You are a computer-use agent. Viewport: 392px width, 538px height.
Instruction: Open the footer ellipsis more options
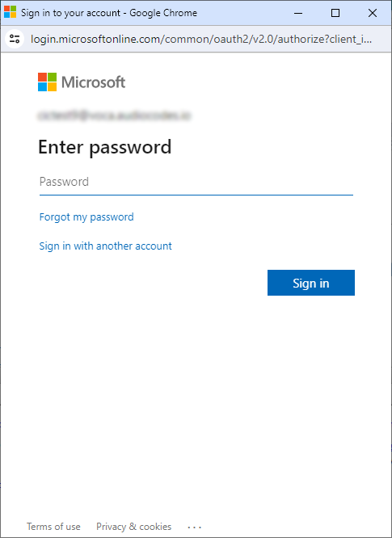click(195, 527)
